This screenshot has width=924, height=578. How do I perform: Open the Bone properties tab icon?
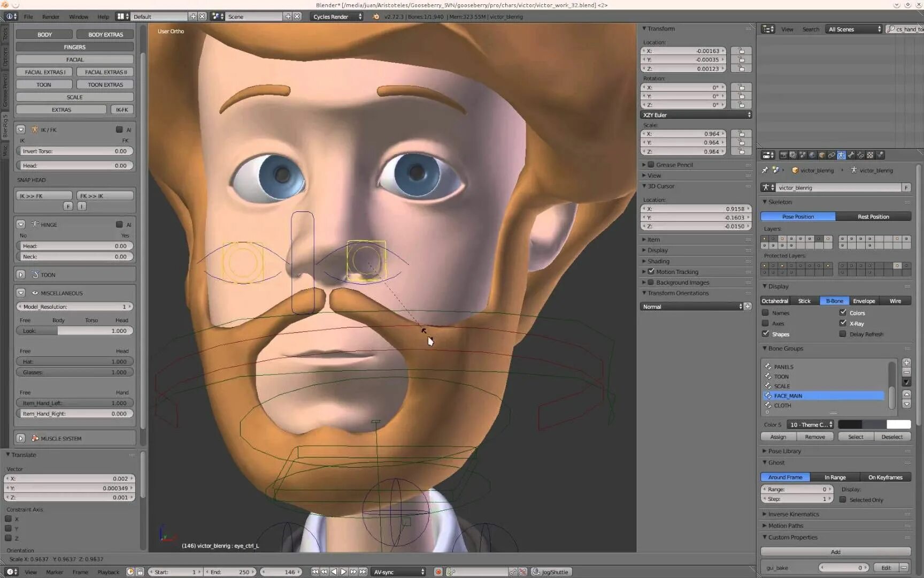click(851, 155)
